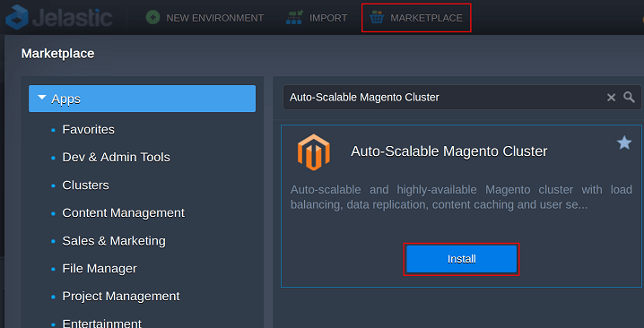The image size is (644, 328).
Task: Click the New Environment plus icon
Action: pos(152,18)
